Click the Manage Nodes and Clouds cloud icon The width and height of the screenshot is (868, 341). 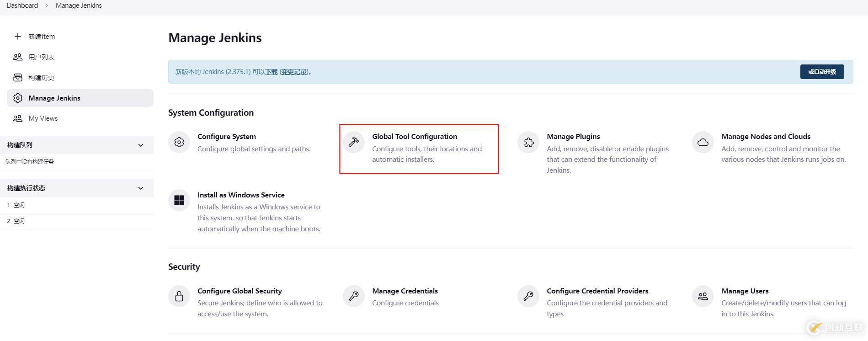(x=703, y=142)
